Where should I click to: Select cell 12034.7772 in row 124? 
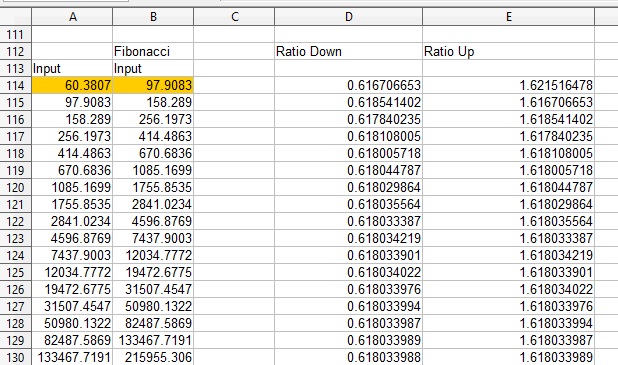pos(153,255)
